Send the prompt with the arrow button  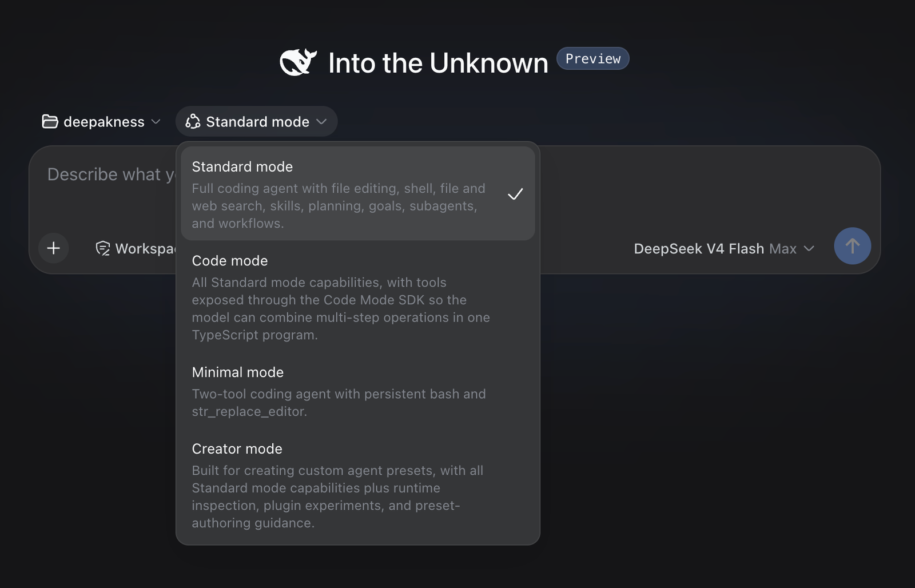852,246
